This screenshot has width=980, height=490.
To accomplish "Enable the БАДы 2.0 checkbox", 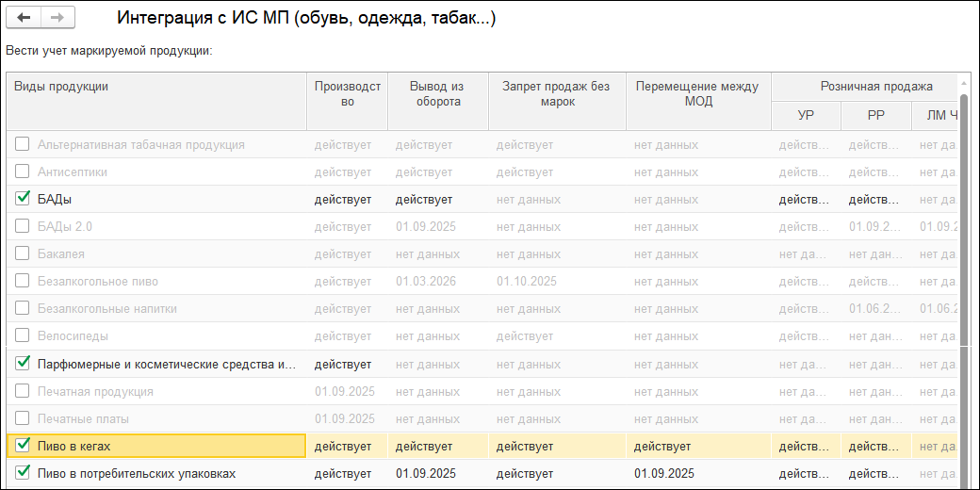I will point(23,226).
